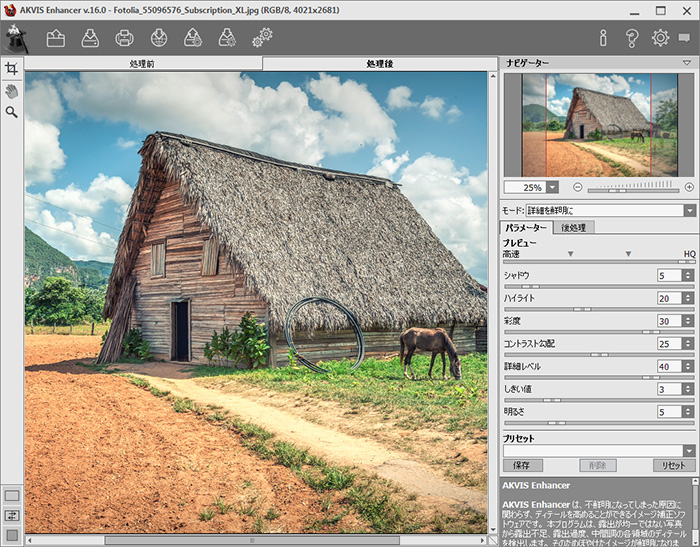Screen dimensions: 700x547
Task: Click the 保存 preset save button
Action: point(523,466)
